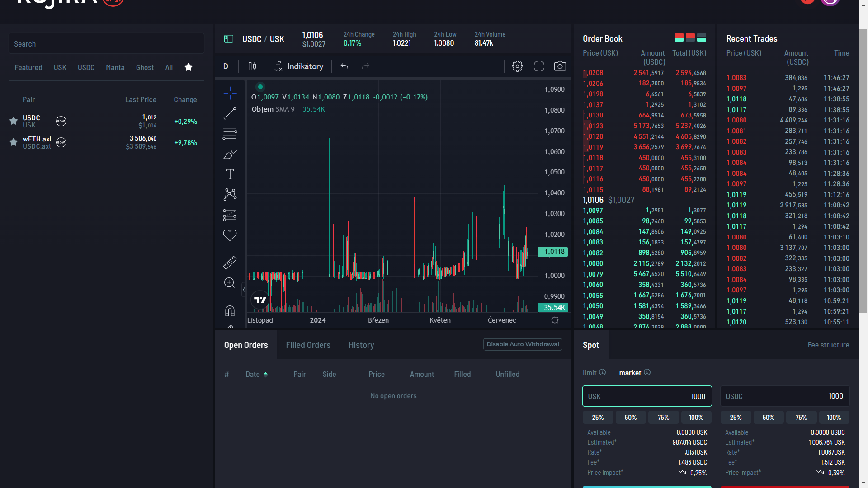868x488 pixels.
Task: Open the D timeframe dropdown
Action: click(x=226, y=66)
